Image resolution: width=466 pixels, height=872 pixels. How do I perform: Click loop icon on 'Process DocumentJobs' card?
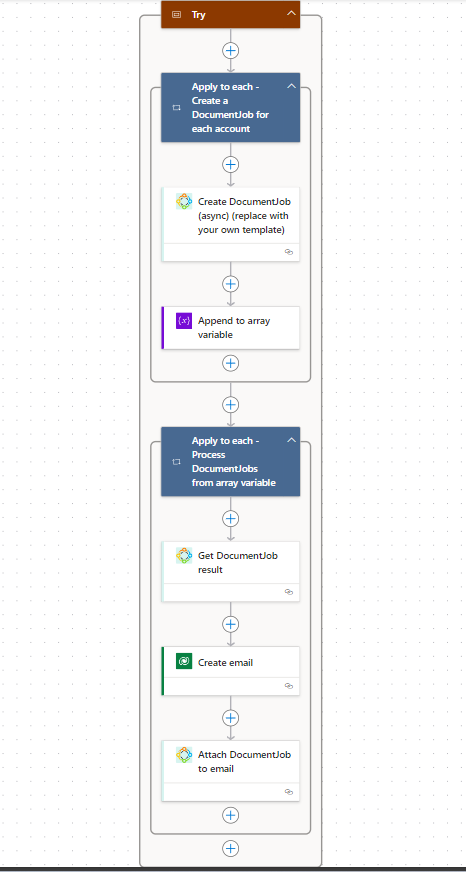(x=176, y=462)
